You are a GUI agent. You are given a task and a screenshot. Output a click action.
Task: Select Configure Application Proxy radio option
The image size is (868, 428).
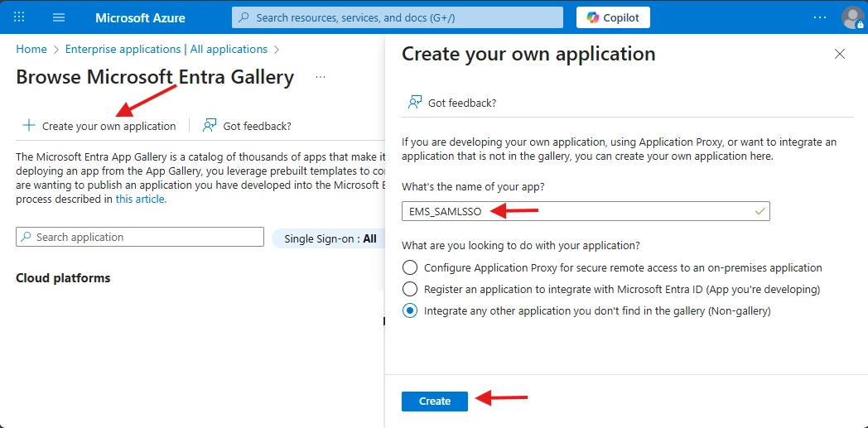410,267
